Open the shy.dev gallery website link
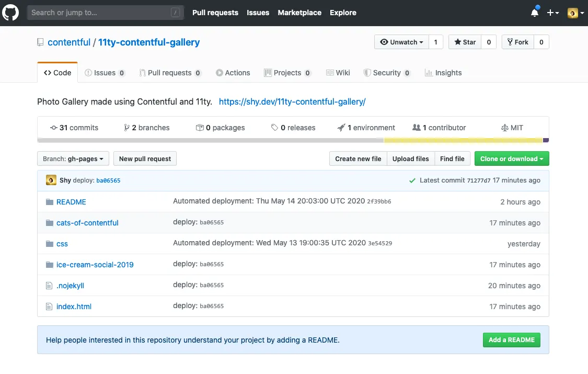Viewport: 588px width, 374px height. [x=292, y=101]
